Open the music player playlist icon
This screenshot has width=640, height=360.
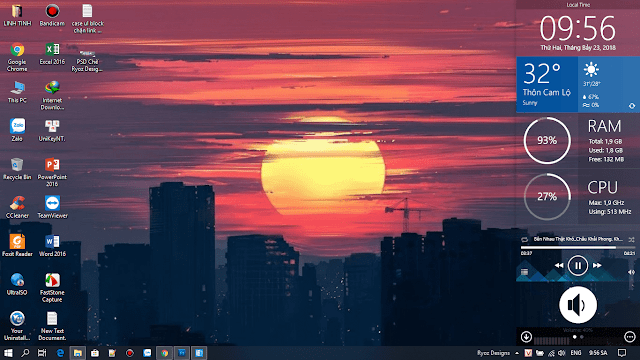524,272
